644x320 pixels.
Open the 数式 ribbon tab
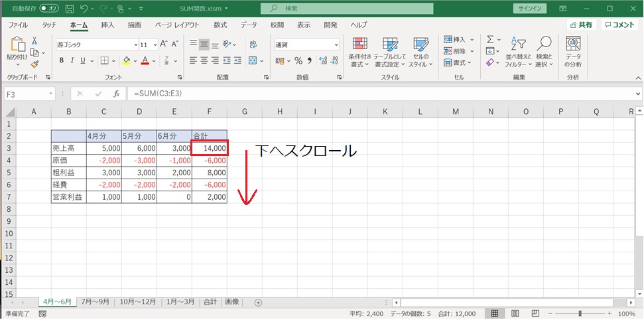click(220, 25)
